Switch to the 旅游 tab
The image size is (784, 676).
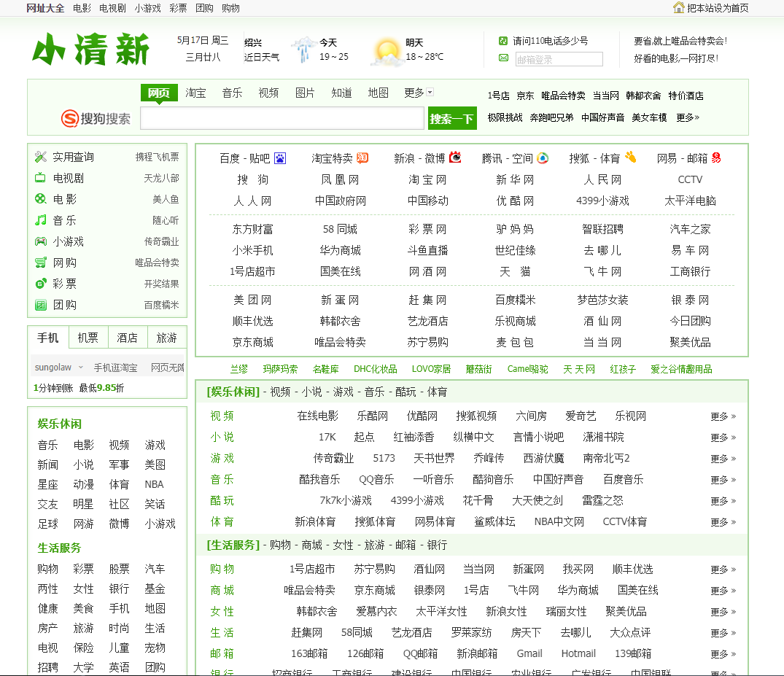pos(166,338)
